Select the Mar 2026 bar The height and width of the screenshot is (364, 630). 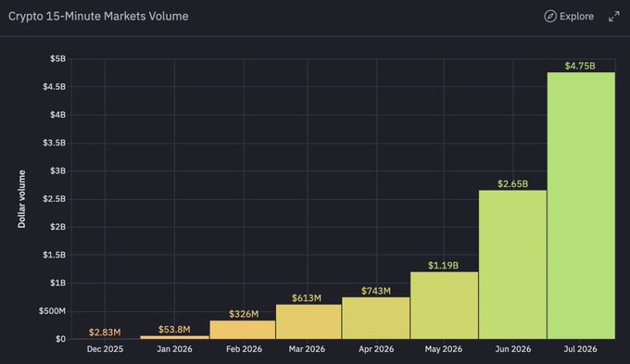(x=309, y=321)
